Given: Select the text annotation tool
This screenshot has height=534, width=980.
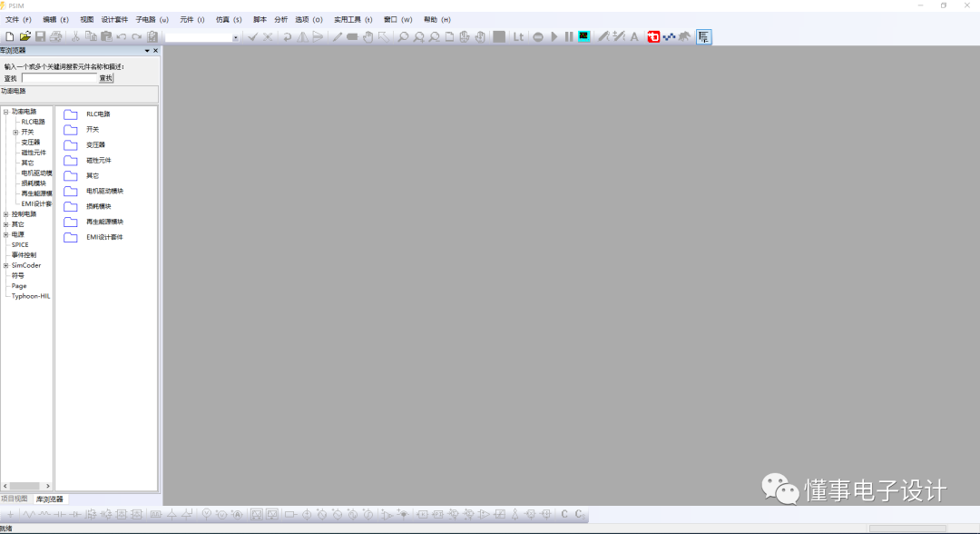Looking at the screenshot, I should tap(635, 37).
